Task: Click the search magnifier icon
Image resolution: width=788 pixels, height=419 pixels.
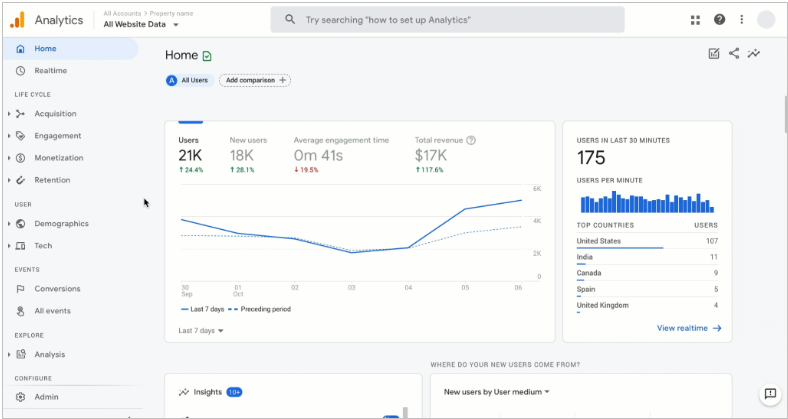Action: point(290,20)
